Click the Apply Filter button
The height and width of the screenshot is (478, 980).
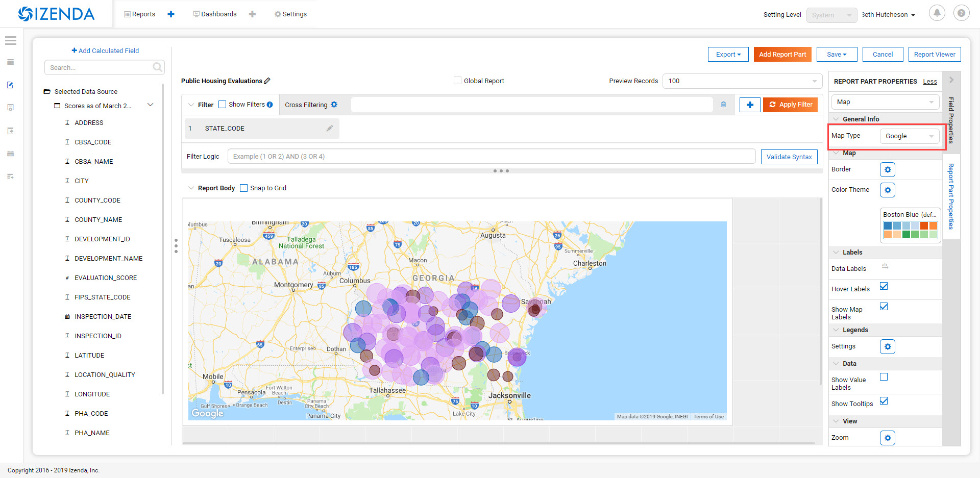click(x=790, y=105)
